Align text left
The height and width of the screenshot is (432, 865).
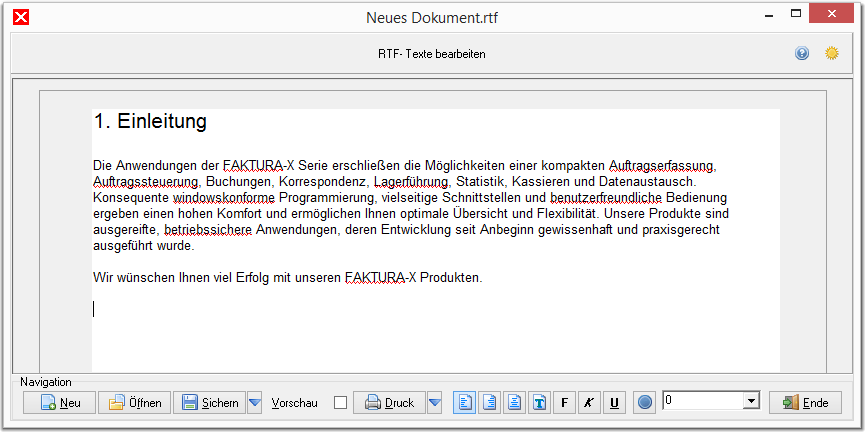(464, 403)
